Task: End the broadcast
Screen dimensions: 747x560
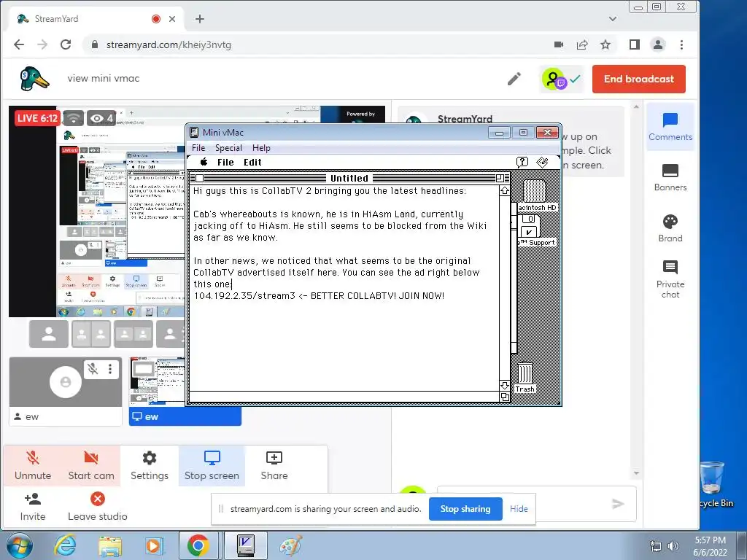Action: pos(639,79)
